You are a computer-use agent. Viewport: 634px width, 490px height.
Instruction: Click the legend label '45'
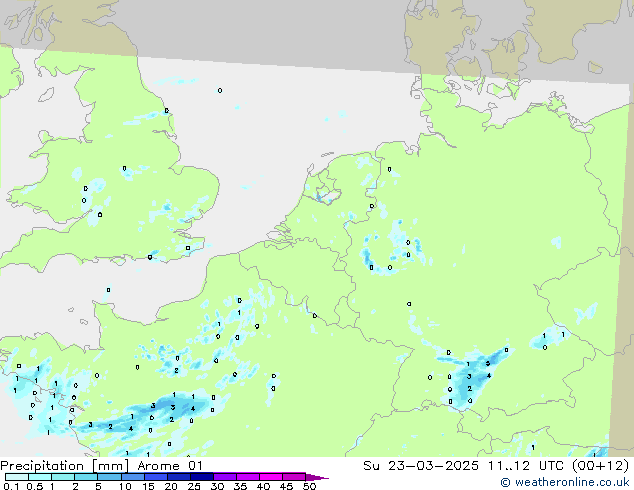286,486
